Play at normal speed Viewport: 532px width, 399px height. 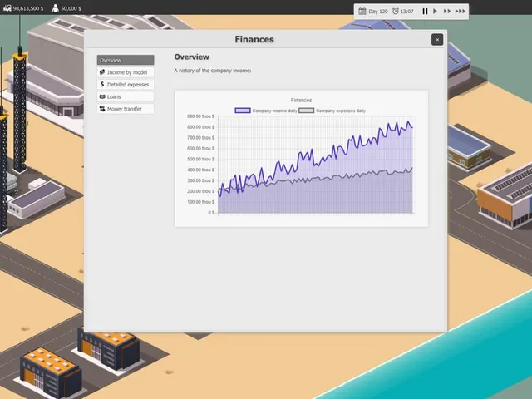pos(435,11)
